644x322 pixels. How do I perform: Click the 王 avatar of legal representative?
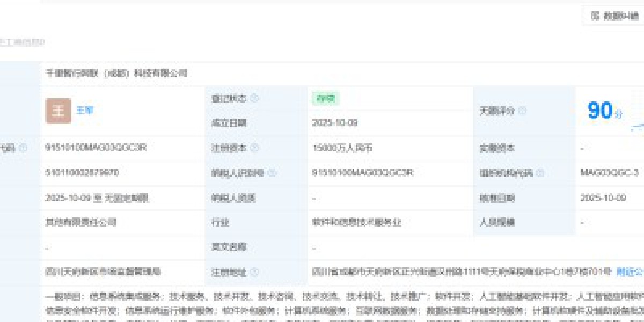click(x=58, y=111)
